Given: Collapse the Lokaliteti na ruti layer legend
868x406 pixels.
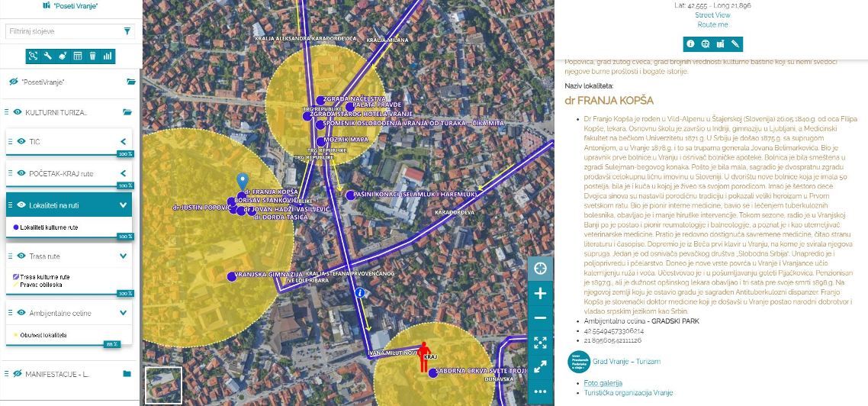Looking at the screenshot, I should coord(123,205).
